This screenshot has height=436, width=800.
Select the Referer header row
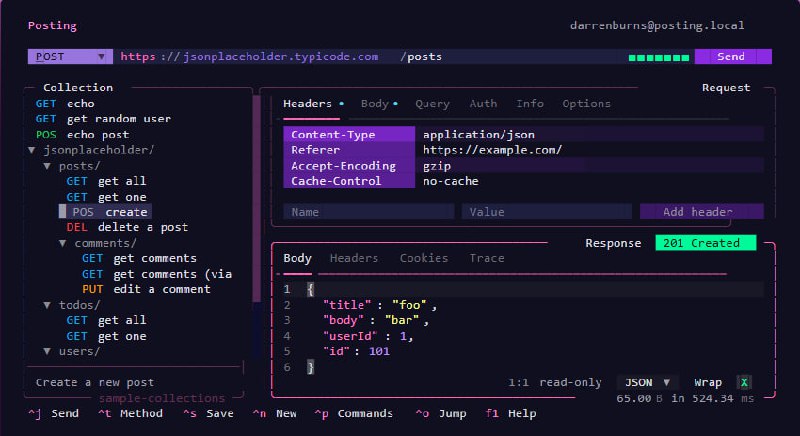[x=523, y=150]
